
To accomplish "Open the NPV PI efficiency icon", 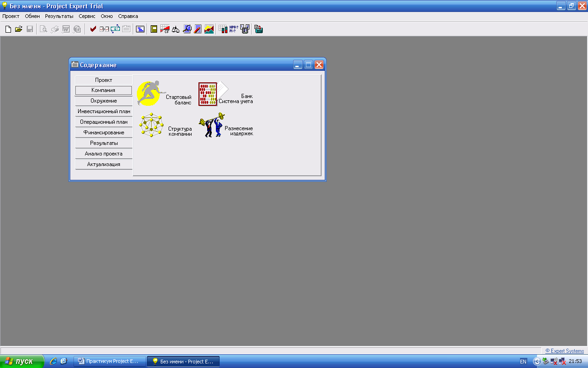I will coord(234,29).
